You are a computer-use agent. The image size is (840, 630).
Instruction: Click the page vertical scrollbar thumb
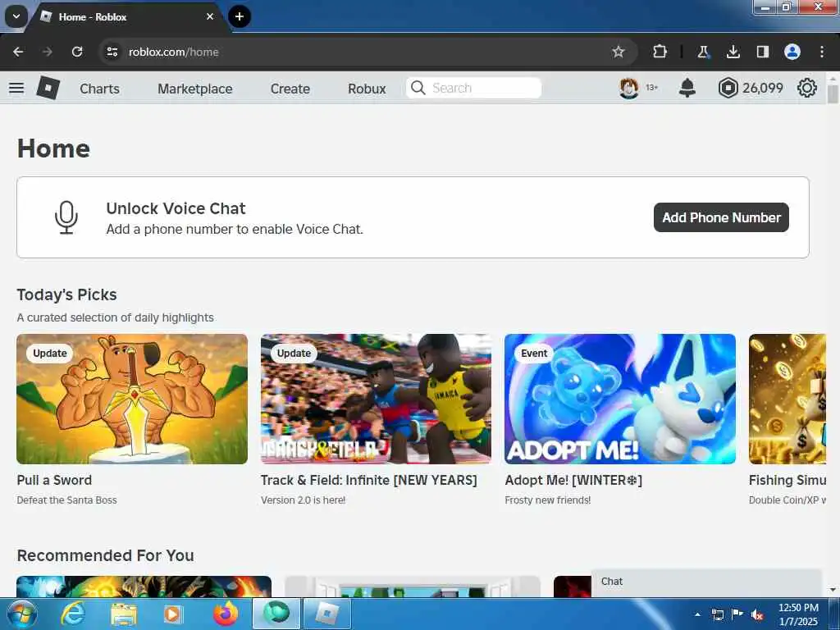pyautogui.click(x=833, y=94)
